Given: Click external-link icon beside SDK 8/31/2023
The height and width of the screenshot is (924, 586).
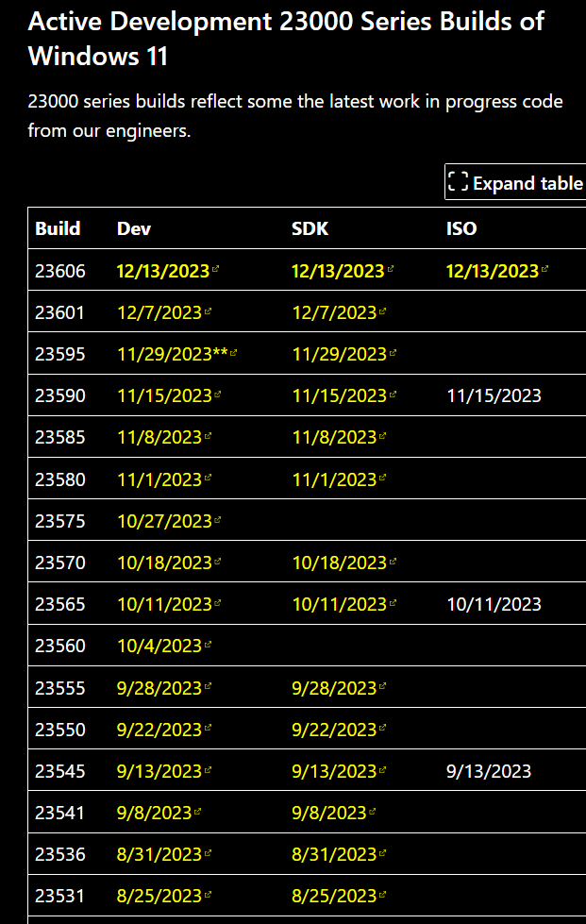Looking at the screenshot, I should [382, 854].
